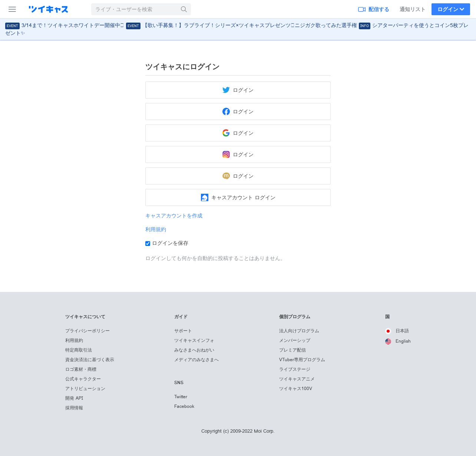Open ツイキャスインフォ footer link
This screenshot has width=476, height=456.
pyautogui.click(x=194, y=340)
